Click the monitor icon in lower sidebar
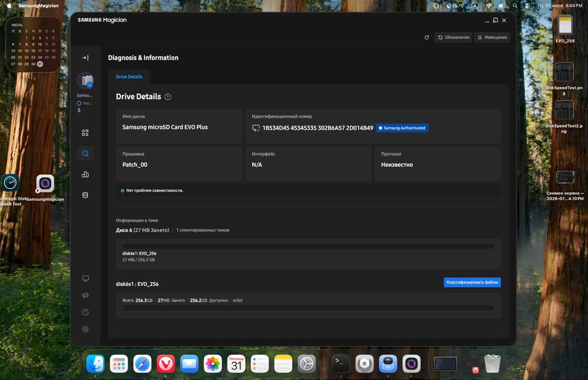588x380 pixels. [x=85, y=278]
